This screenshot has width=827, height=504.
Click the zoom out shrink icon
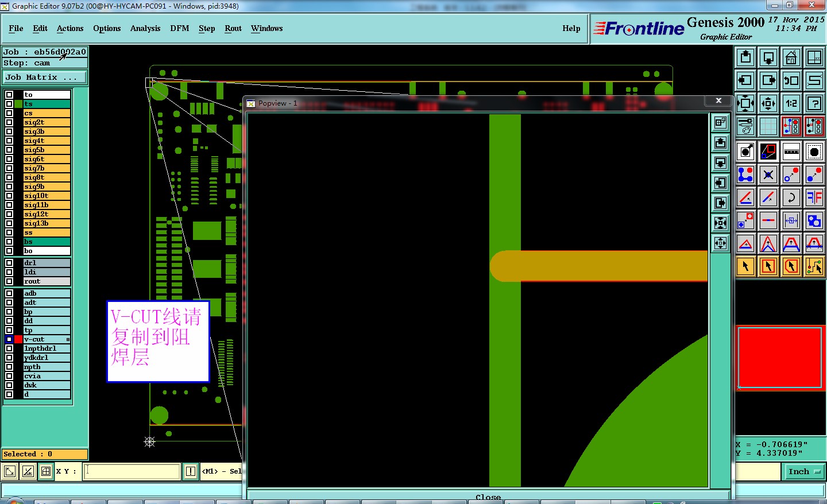pos(768,103)
